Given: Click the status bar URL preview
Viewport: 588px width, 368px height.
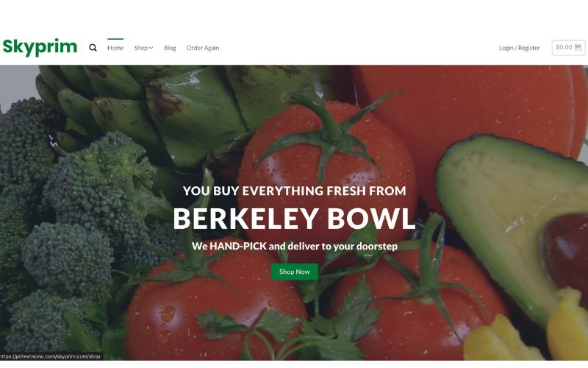Looking at the screenshot, I should click(x=51, y=356).
